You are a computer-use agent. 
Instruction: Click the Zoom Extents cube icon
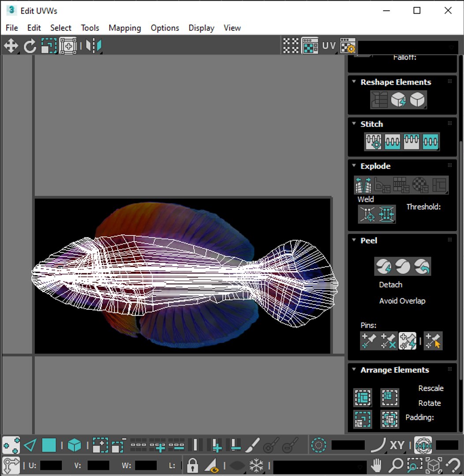[434, 465]
